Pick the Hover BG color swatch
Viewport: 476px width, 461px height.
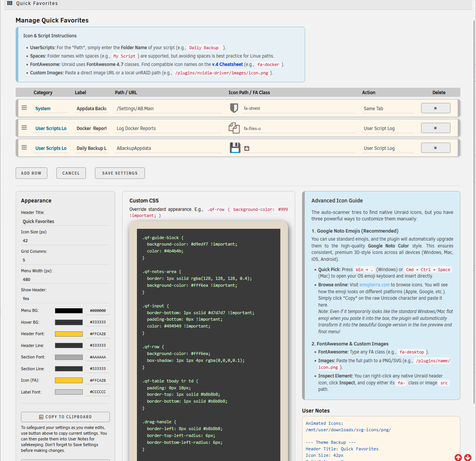coord(69,322)
